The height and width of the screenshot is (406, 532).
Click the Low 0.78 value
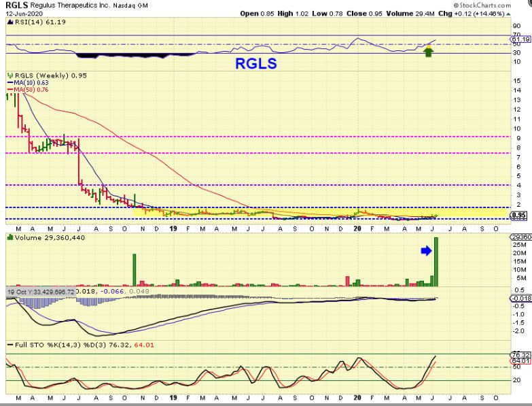click(x=327, y=14)
